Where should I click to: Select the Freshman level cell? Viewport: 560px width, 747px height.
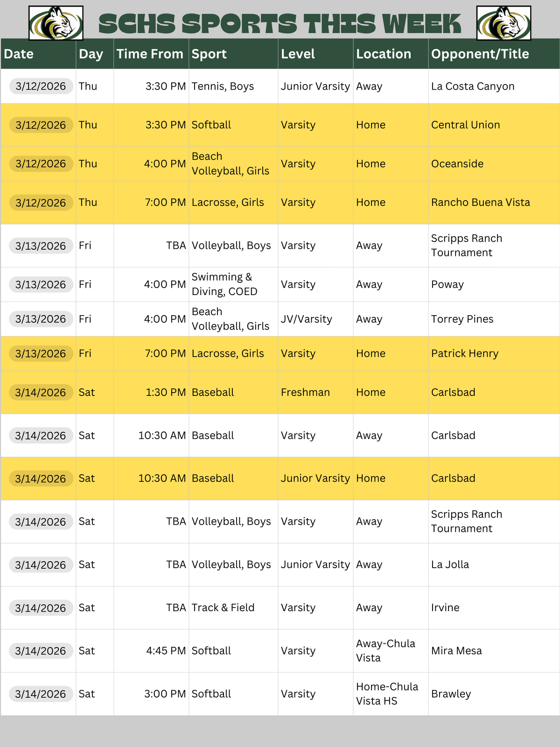point(305,393)
